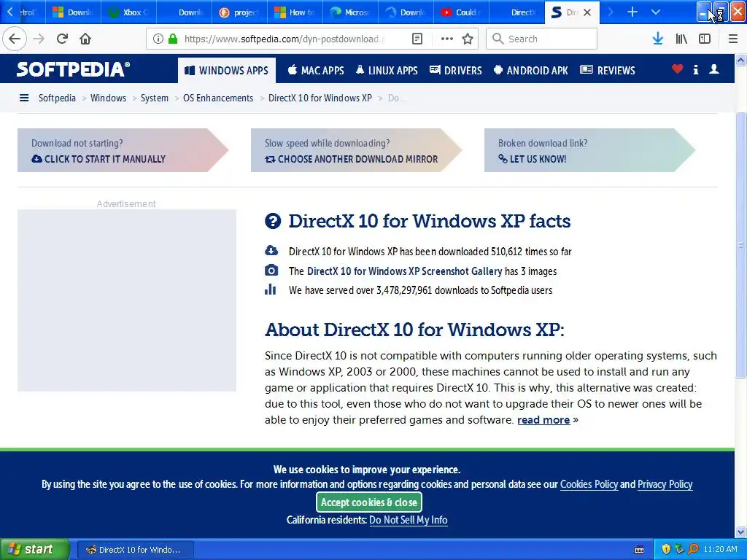Screen dimensions: 747x560
Task: Switch to the YouTube 'Could' tab
Action: [461, 12]
